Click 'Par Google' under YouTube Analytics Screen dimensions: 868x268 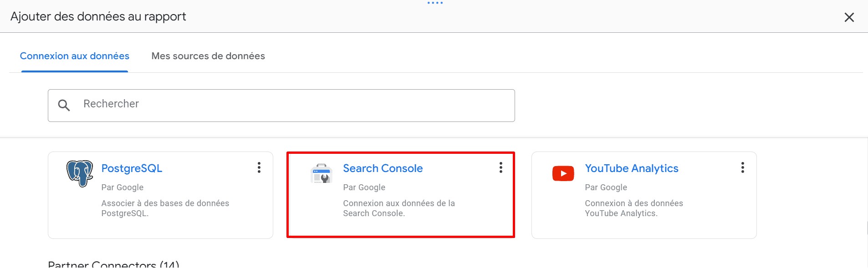click(606, 187)
